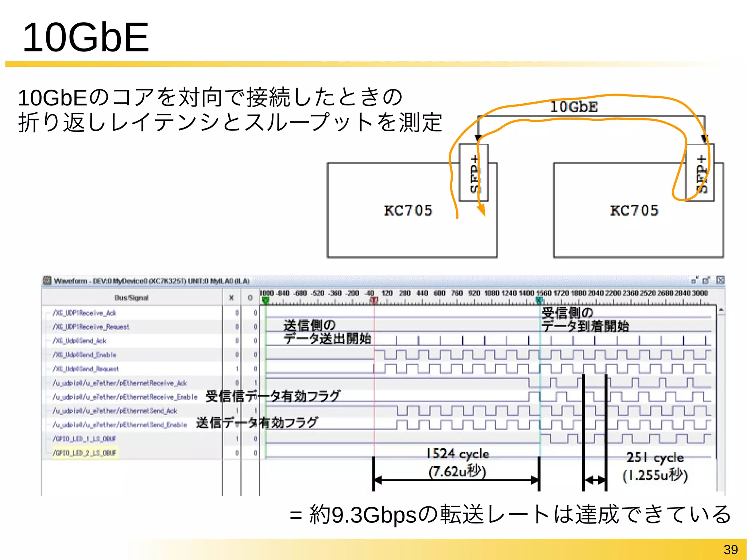Click the 10GbE link label in the diagram
The width and height of the screenshot is (747, 560).
pyautogui.click(x=574, y=107)
